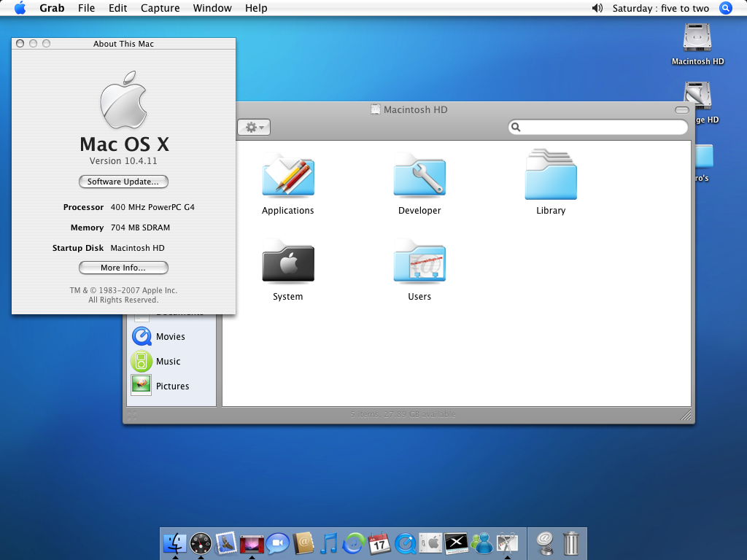This screenshot has width=747, height=560.
Task: Open the gear Action dropdown menu
Action: tap(254, 128)
